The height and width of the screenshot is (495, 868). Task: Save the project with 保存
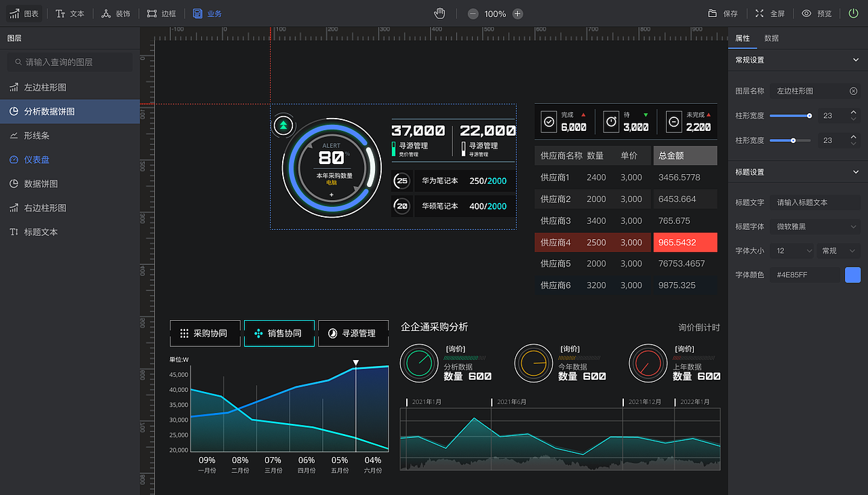coord(723,14)
